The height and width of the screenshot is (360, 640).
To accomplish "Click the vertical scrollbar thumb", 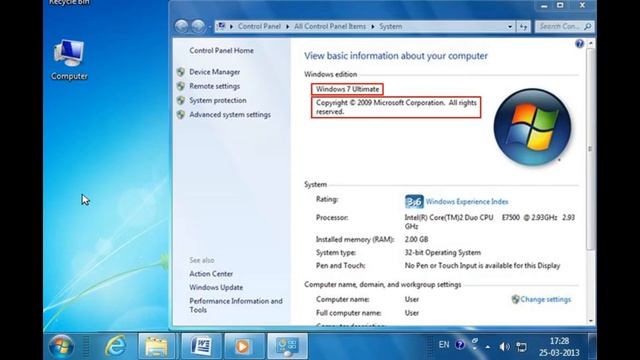I will pos(591,149).
